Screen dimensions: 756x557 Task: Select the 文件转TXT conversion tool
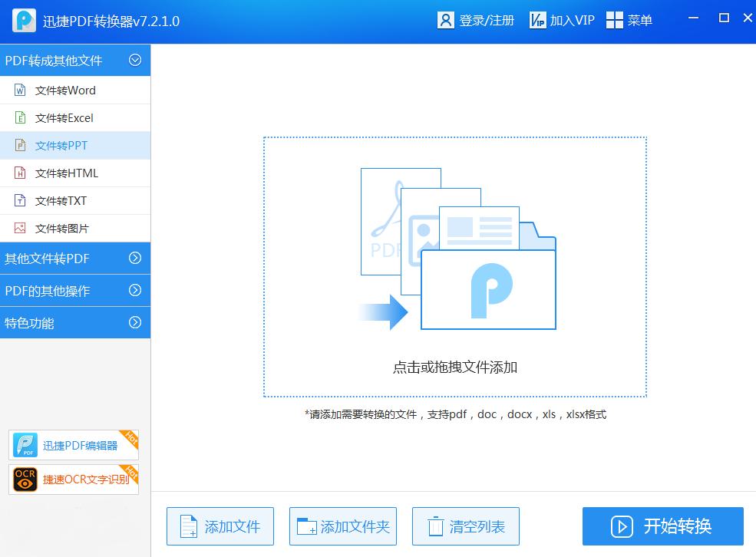[x=61, y=200]
